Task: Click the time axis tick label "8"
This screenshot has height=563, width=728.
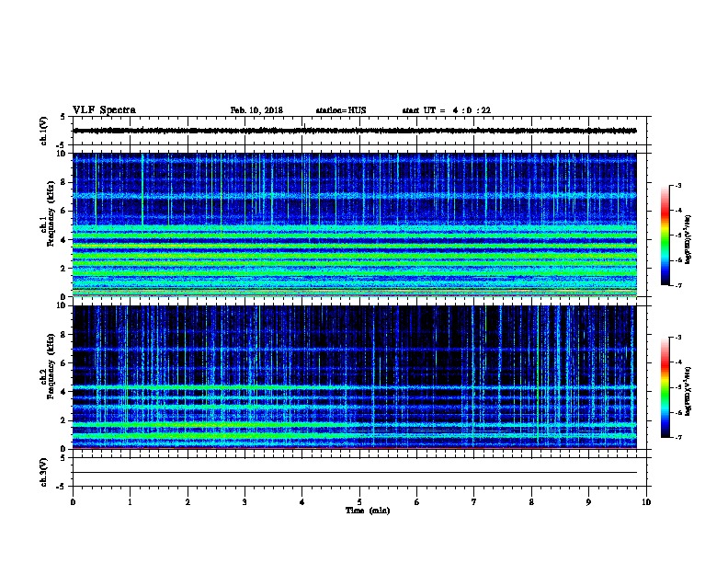Action: (x=531, y=502)
